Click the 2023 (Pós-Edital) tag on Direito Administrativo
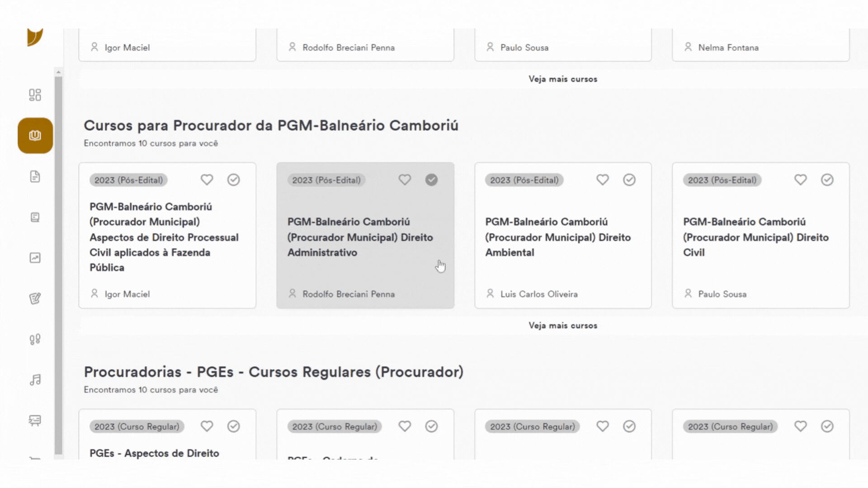The image size is (868, 488). click(x=326, y=180)
